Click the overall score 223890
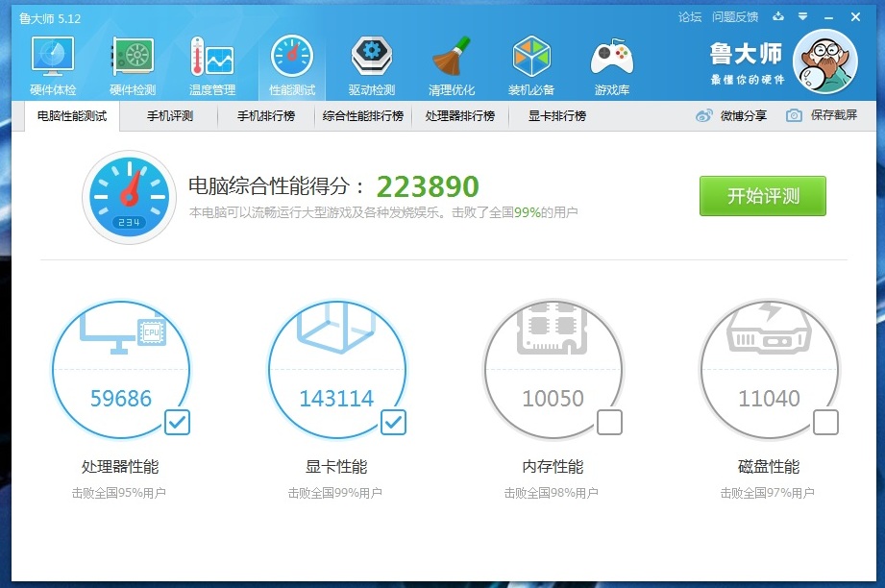 (428, 186)
